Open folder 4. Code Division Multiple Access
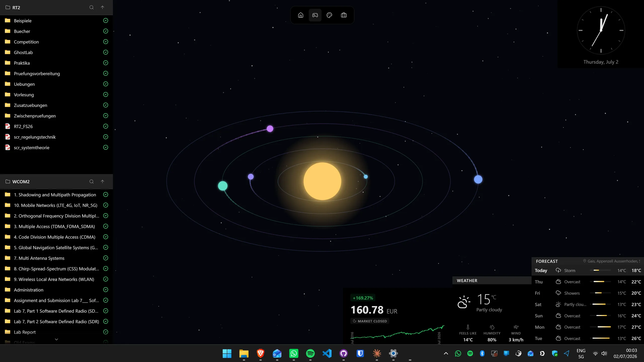Image resolution: width=644 pixels, height=362 pixels. pos(56,237)
